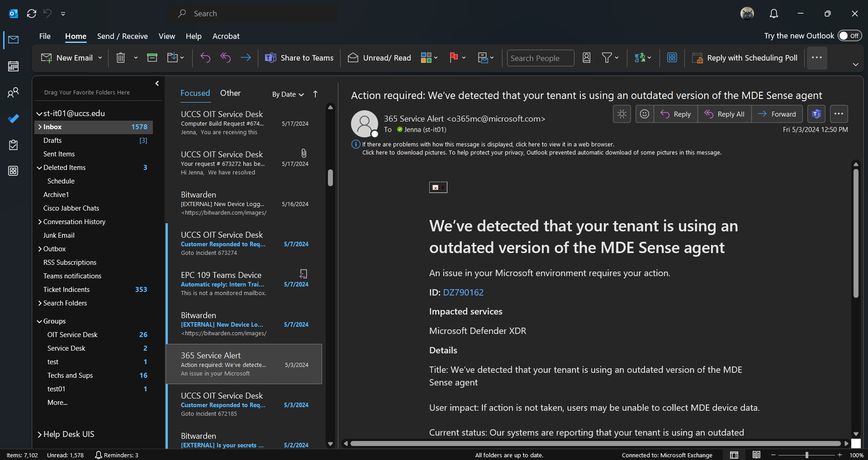The image size is (868, 460).
Task: Open By Date sort dropdown
Action: [x=288, y=94]
